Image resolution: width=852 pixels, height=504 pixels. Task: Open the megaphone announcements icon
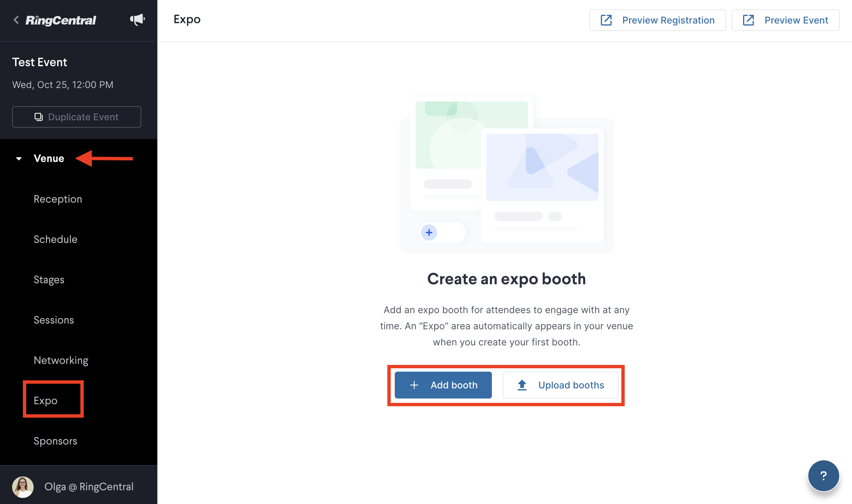[137, 20]
